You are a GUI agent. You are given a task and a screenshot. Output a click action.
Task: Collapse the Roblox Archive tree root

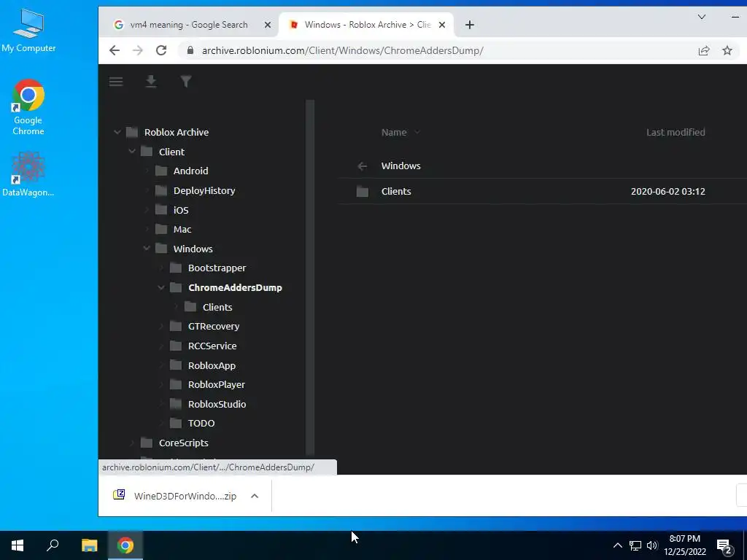(x=117, y=133)
